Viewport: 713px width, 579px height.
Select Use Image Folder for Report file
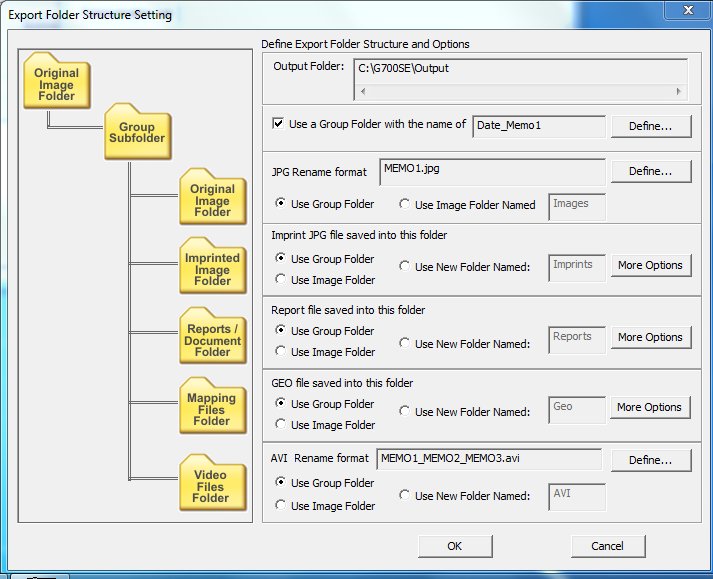[281, 351]
